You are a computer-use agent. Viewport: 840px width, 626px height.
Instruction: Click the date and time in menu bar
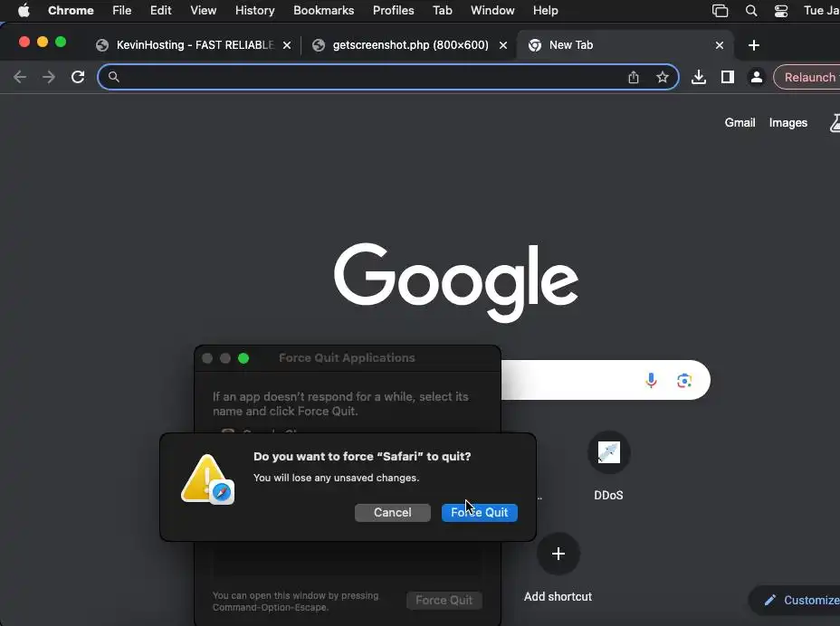(822, 10)
